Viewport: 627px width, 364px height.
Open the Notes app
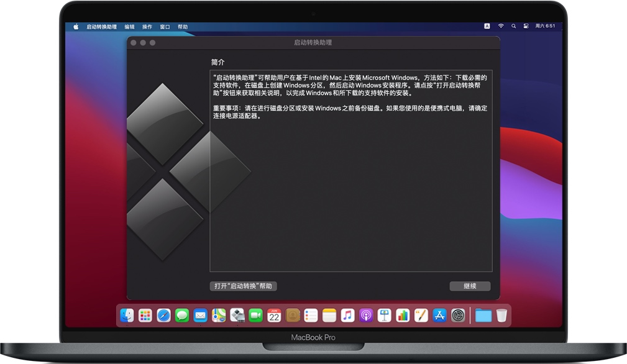click(328, 315)
